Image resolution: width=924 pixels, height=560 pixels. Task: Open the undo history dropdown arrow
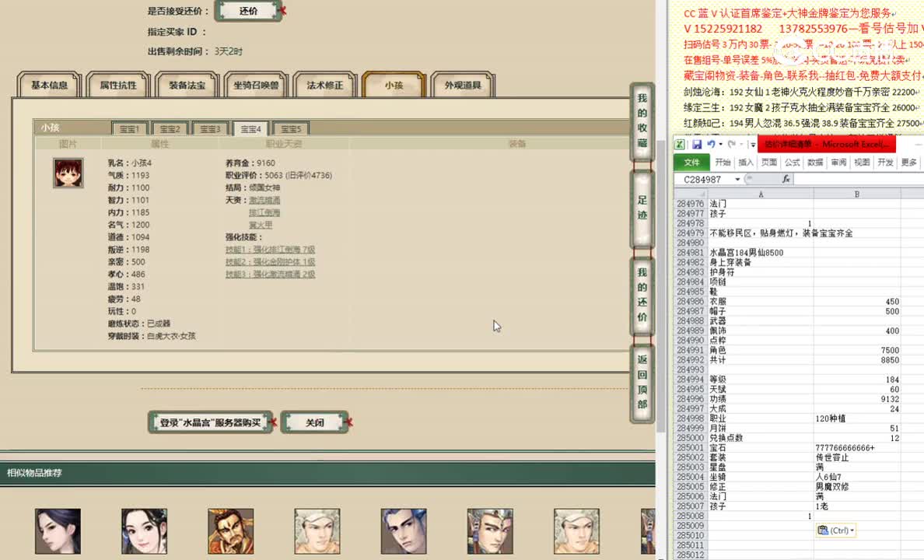721,145
